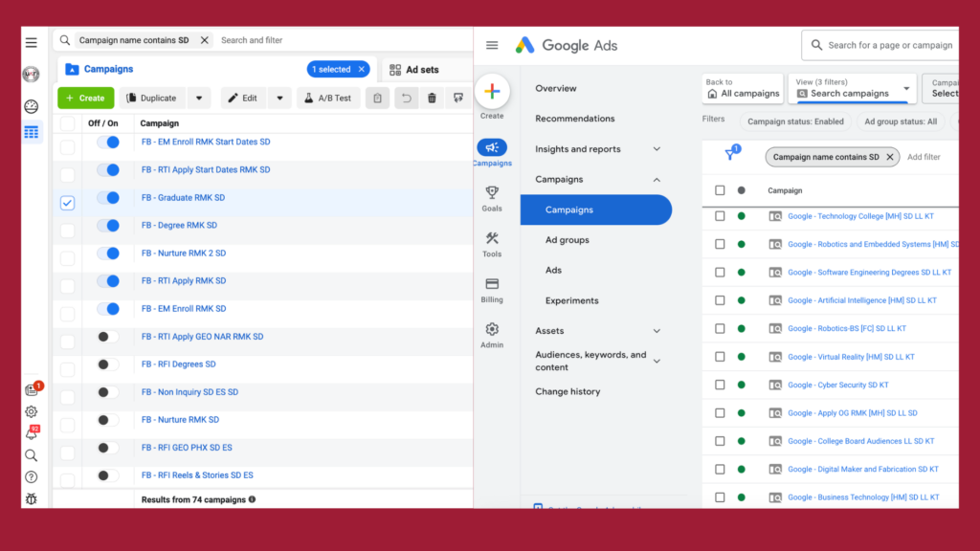Select the campaigns table grid icon in left sidebar
Screen dimensions: 980x551
tap(32, 132)
